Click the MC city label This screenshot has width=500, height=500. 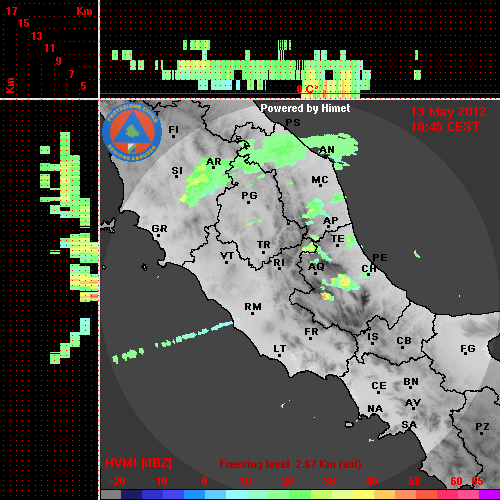(x=320, y=180)
